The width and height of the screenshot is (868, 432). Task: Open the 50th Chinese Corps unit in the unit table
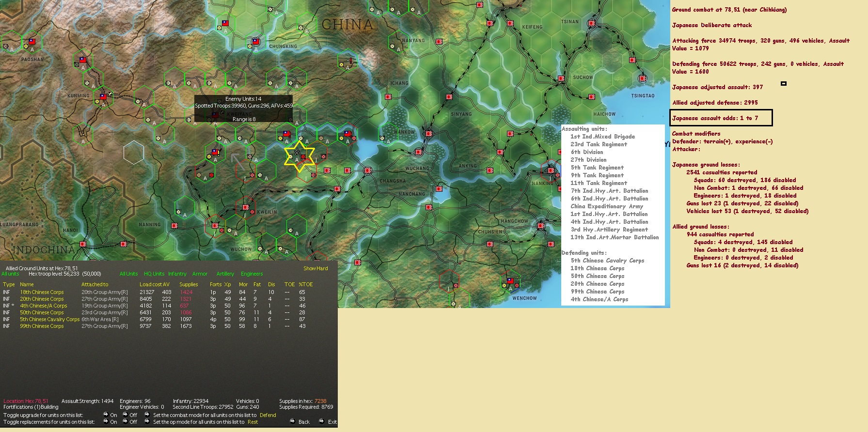42,312
